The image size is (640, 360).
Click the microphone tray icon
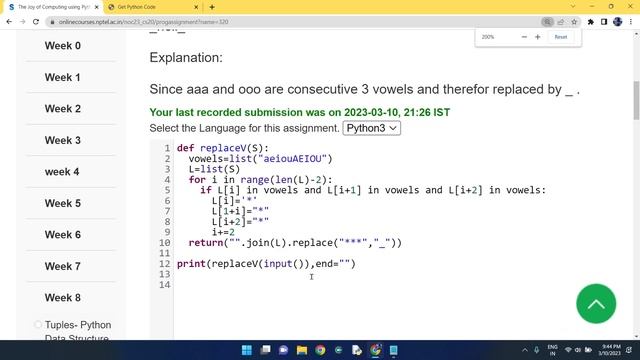point(537,350)
